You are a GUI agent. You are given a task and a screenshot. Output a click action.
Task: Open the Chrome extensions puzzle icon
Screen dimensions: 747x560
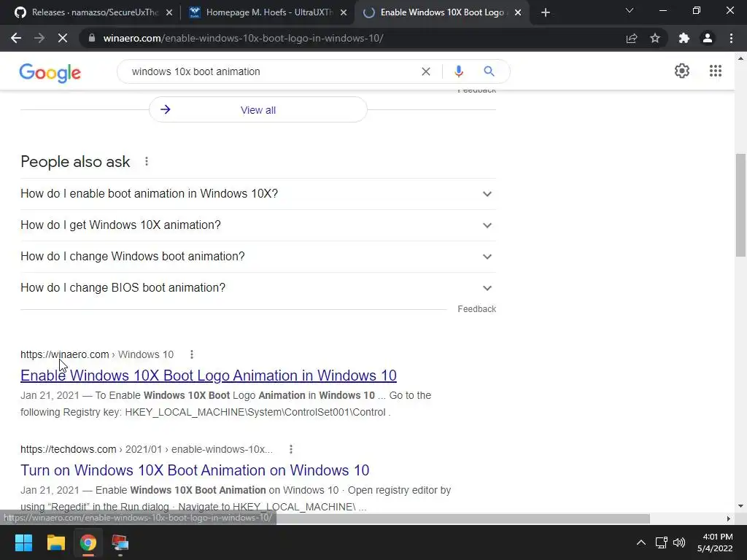click(684, 38)
